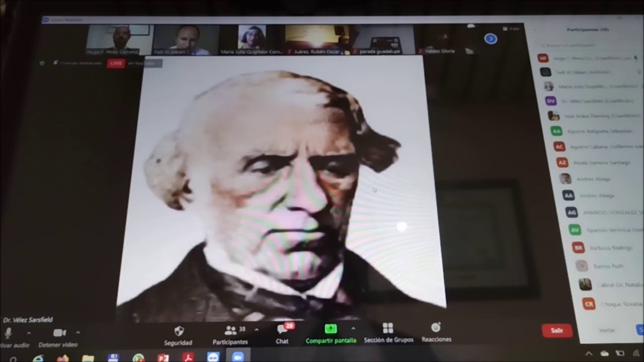
Task: Click the Invitar button in participants panel
Action: 607,330
